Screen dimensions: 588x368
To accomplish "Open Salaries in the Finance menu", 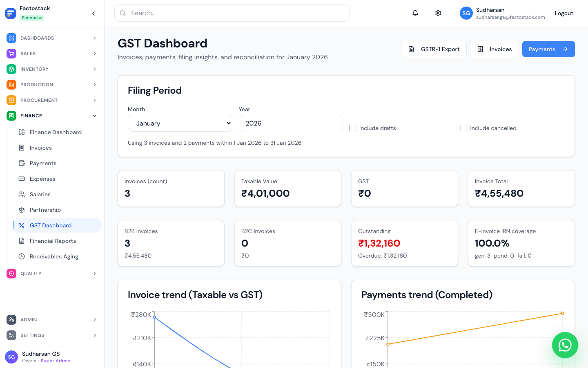I will [x=57, y=194].
